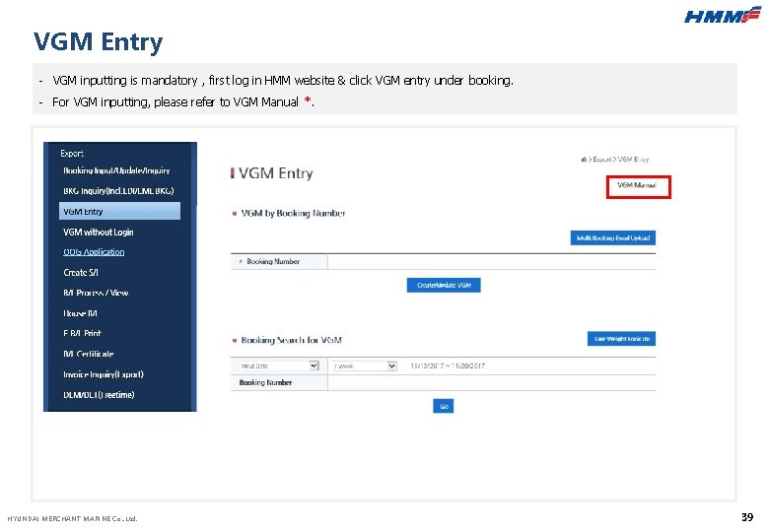Select the highlighted VGM Entry menu item
Image resolution: width=769 pixels, height=532 pixels.
click(119, 211)
